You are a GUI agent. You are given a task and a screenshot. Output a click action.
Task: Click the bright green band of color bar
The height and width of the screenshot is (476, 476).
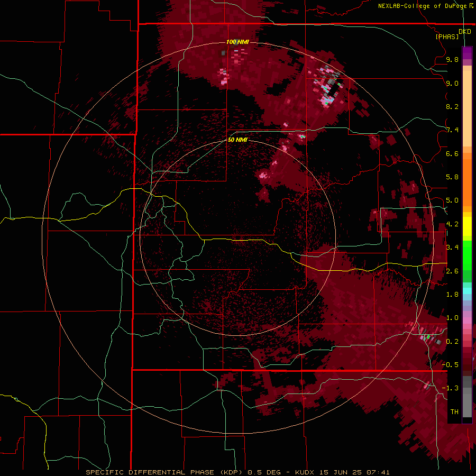(x=467, y=255)
